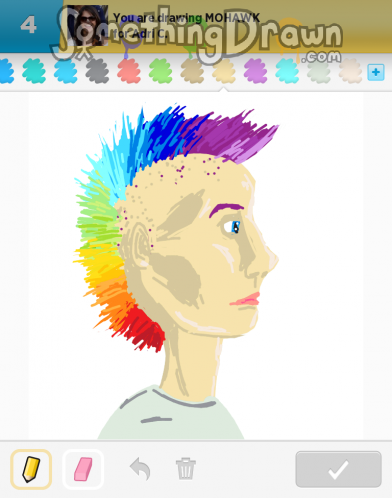Add more colors with the plus button
The width and height of the screenshot is (392, 498).
pos(376,72)
